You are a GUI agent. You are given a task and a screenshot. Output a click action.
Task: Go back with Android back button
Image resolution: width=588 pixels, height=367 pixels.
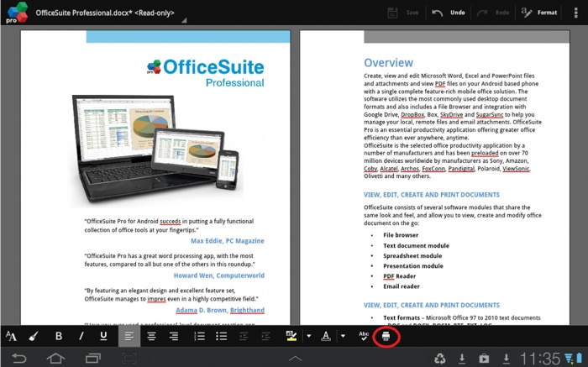(x=18, y=359)
